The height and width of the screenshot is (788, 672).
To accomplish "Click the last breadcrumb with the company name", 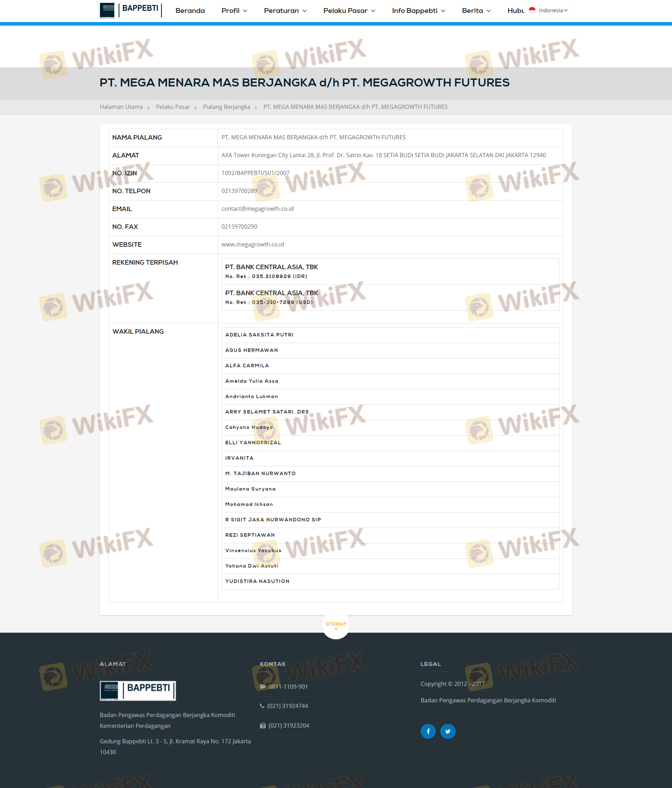I will 355,107.
